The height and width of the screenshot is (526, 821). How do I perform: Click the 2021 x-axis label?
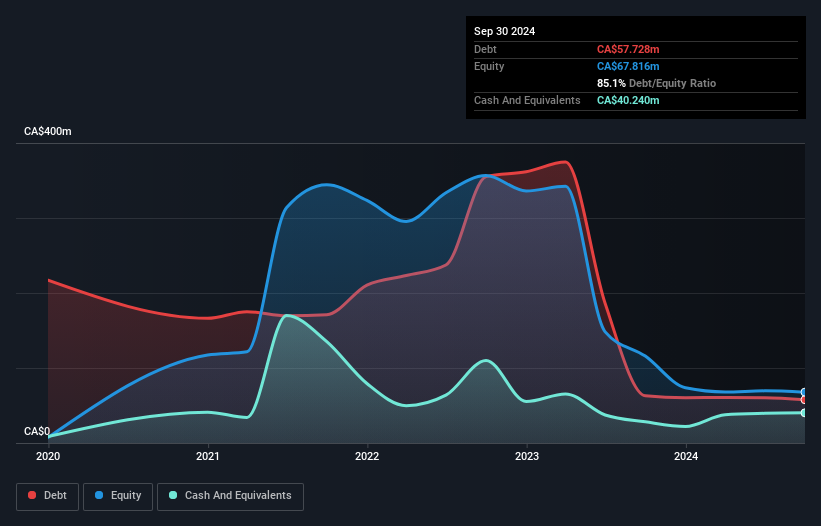[x=208, y=456]
